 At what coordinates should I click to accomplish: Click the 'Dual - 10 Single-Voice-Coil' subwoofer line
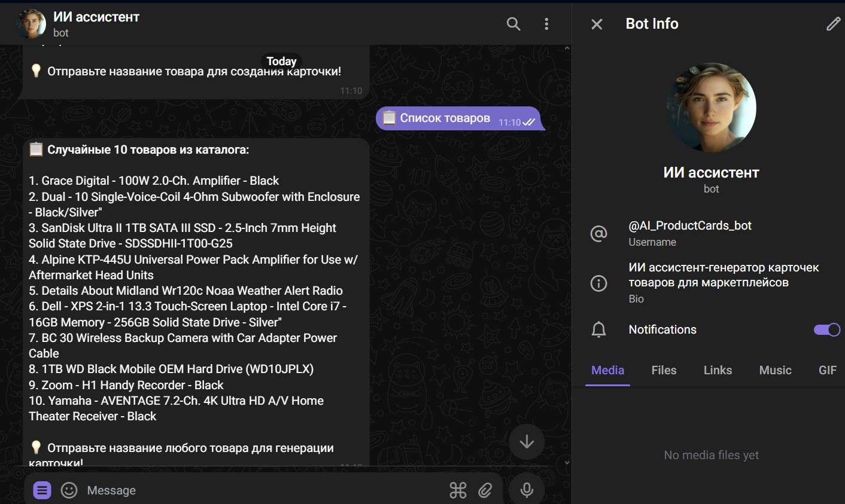pyautogui.click(x=194, y=204)
